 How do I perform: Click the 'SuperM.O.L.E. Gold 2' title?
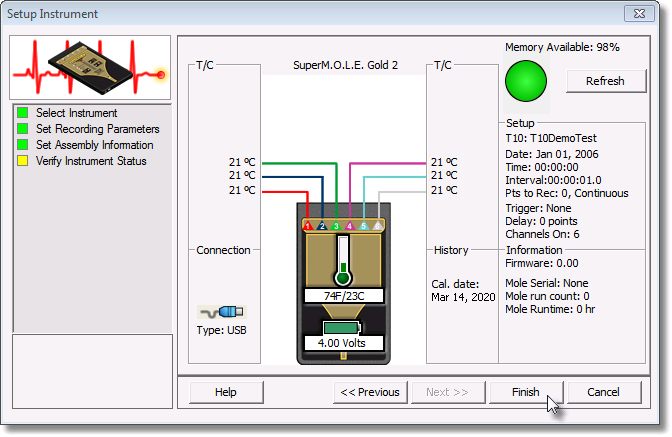345,65
